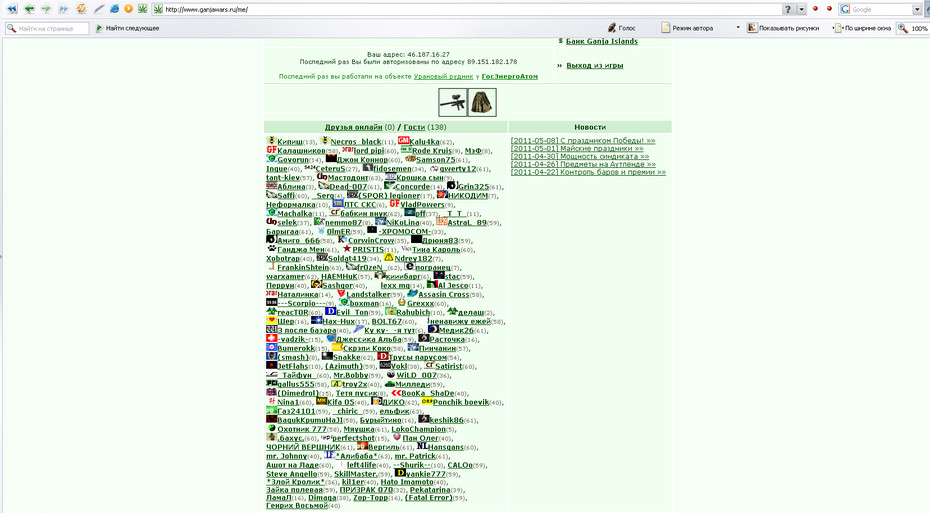
Task: Switch to Гости tab
Action: click(414, 127)
